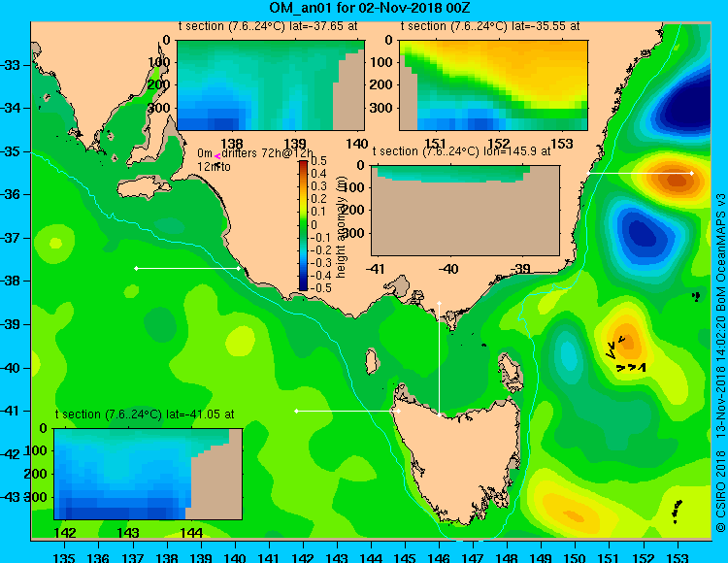Click the title 'OM_an01 for 02-Nov-2018 00Z'

pyautogui.click(x=371, y=8)
